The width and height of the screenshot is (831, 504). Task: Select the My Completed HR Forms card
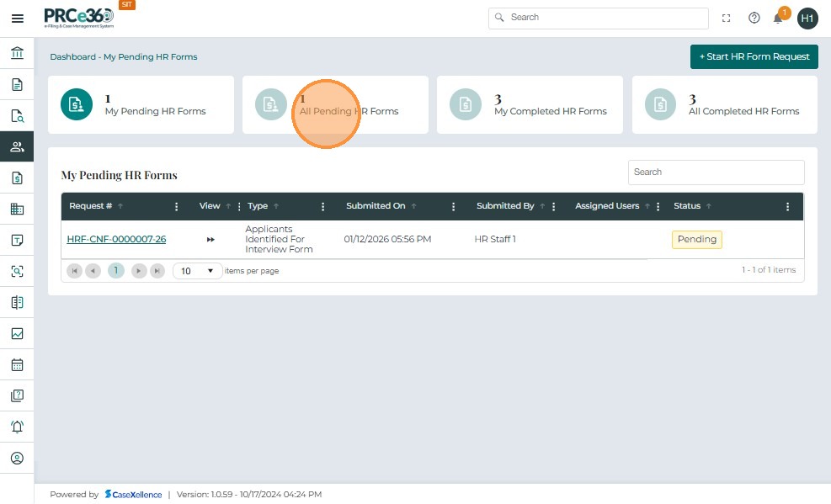pos(530,105)
